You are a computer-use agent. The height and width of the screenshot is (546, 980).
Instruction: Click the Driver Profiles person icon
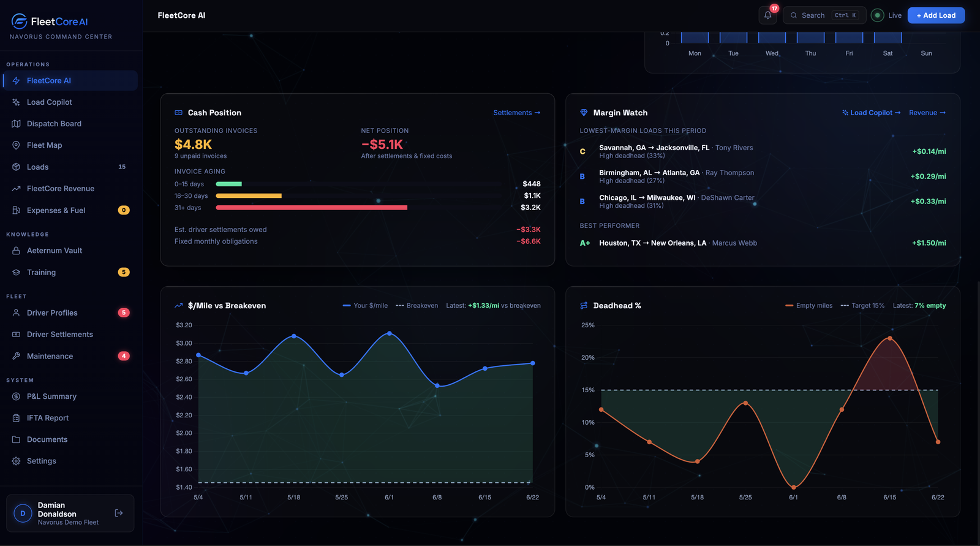tap(16, 313)
